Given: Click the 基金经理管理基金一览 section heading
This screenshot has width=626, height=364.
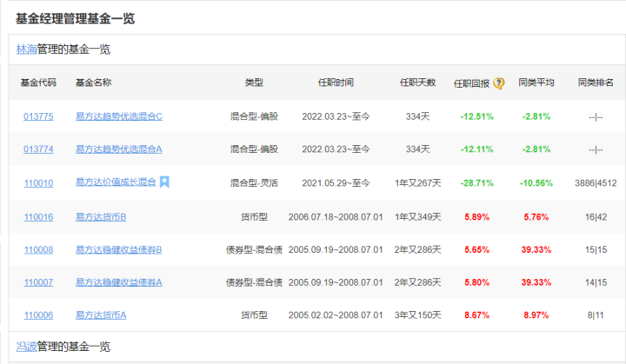Looking at the screenshot, I should click(75, 19).
